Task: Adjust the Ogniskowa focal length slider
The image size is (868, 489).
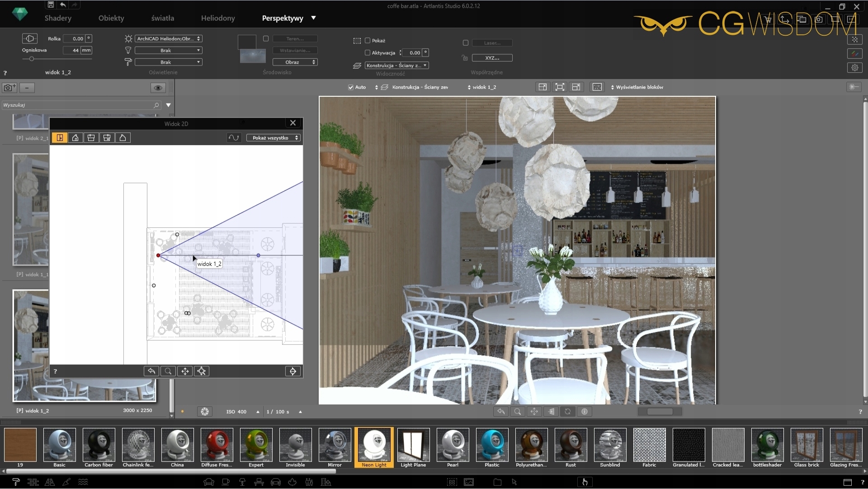Action: [32, 59]
